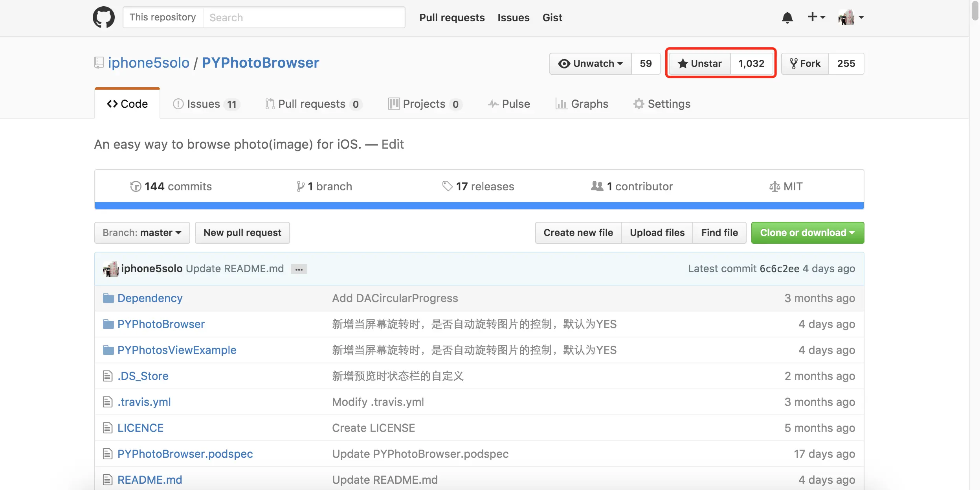Toggle the Unstar button
Image resolution: width=980 pixels, height=490 pixels.
coord(700,63)
